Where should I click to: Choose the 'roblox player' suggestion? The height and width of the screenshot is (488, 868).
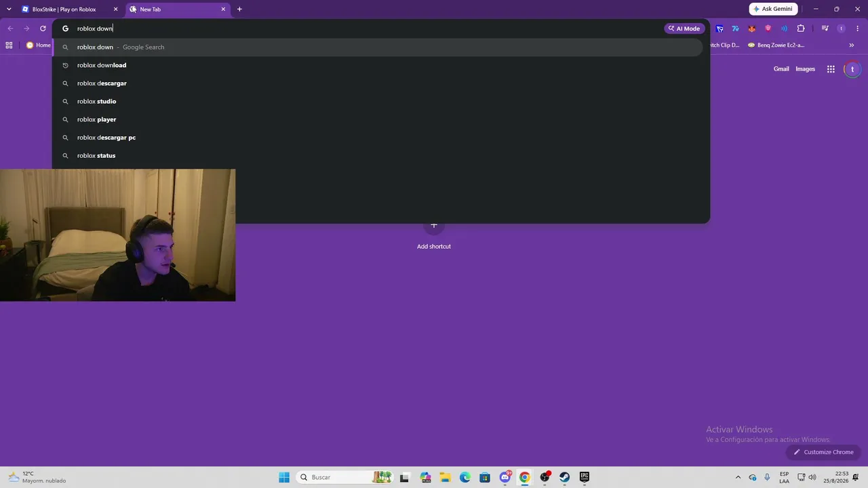(377, 119)
